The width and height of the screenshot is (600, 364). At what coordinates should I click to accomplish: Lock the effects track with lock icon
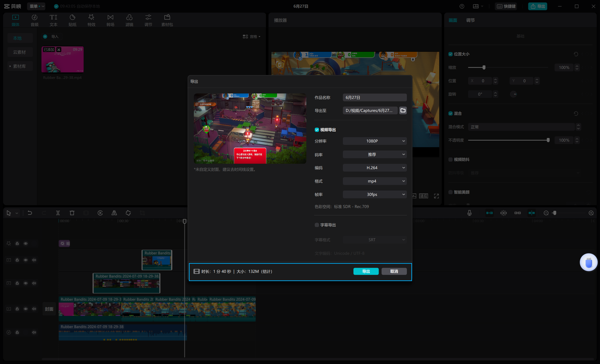click(17, 243)
